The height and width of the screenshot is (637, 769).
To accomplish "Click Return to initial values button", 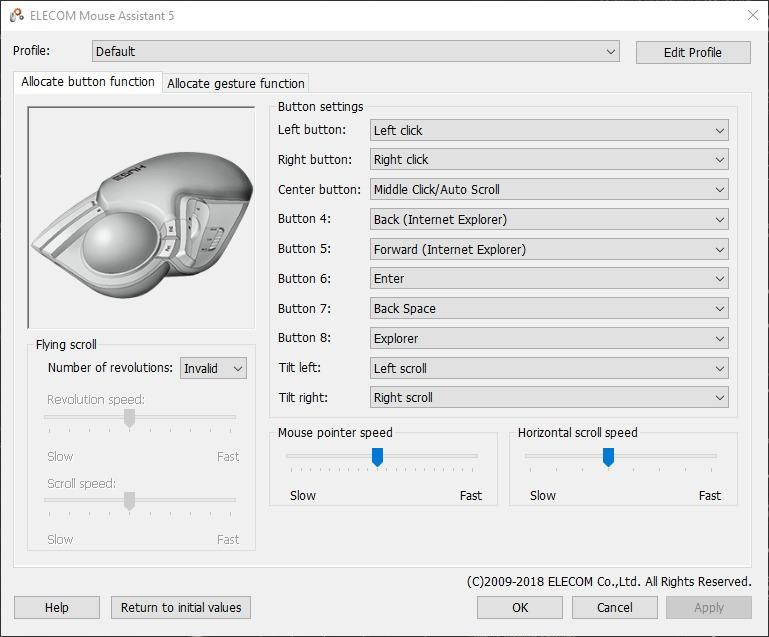I will point(181,608).
